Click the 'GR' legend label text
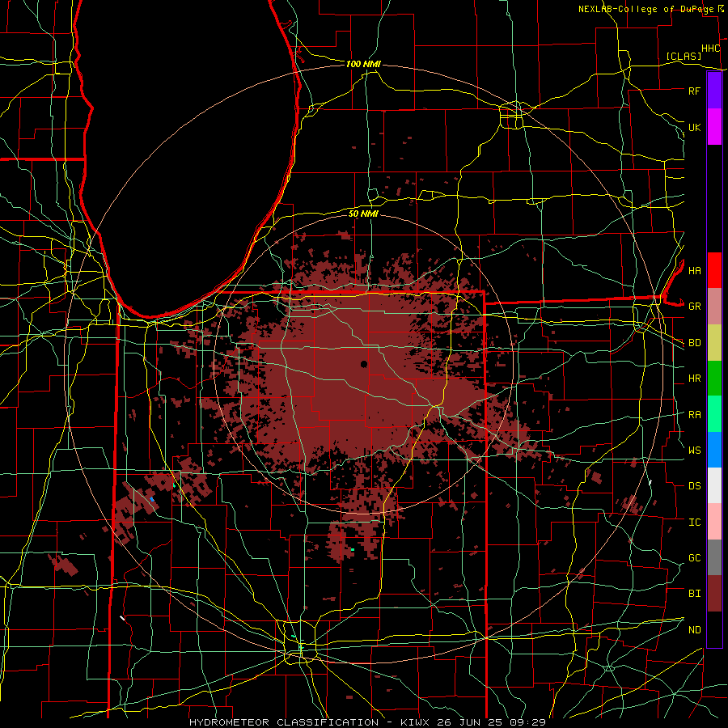Viewport: 728px width, 728px height. [694, 307]
